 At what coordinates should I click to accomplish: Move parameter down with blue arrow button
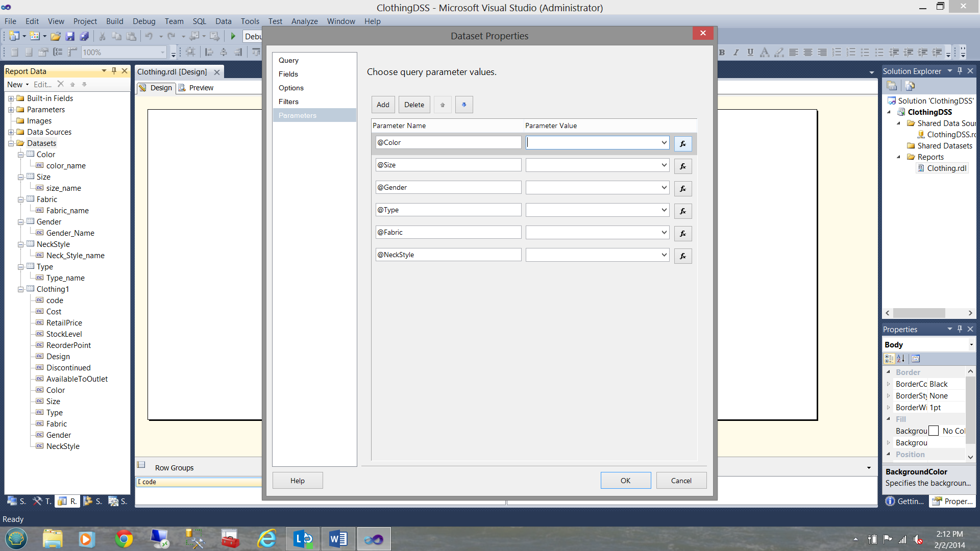tap(464, 105)
